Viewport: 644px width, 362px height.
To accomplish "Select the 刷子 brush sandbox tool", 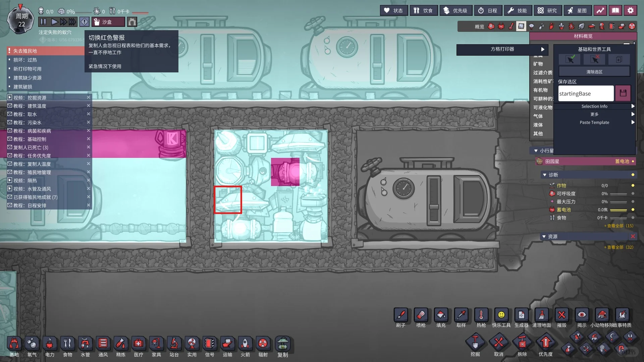I will coord(401,315).
